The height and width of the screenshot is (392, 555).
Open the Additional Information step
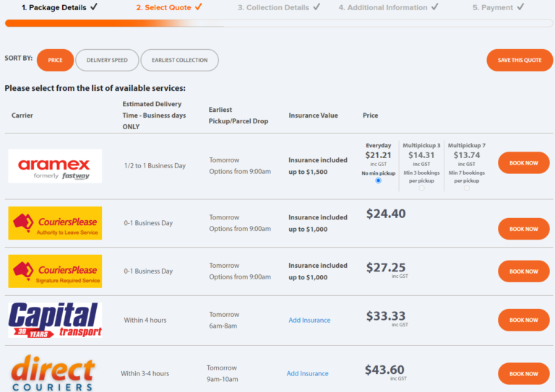click(388, 7)
